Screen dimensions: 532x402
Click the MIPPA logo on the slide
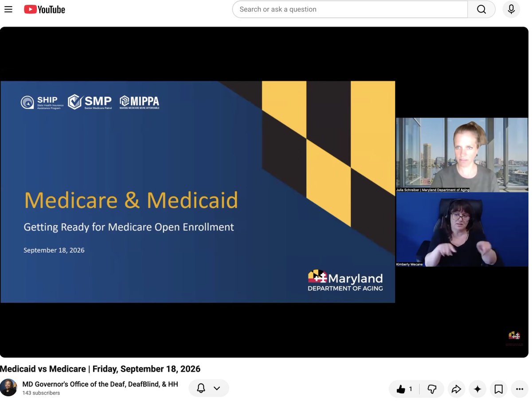coord(139,102)
